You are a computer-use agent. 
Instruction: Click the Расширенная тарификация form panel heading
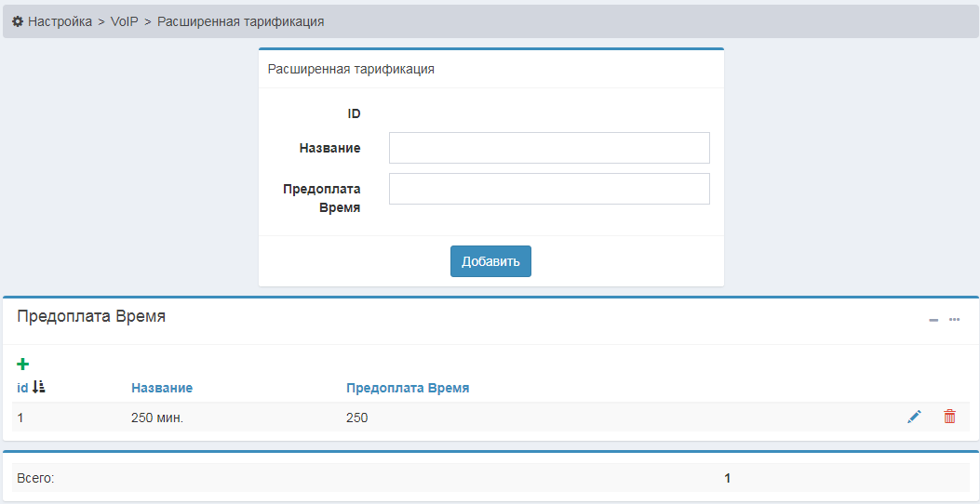click(x=351, y=69)
